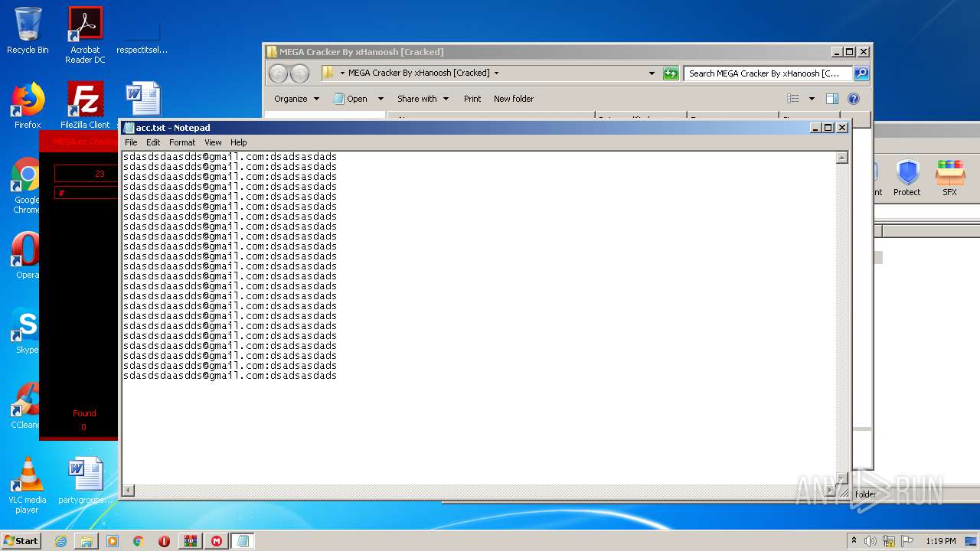Click the Protect icon in WinRAR window

[x=907, y=178]
